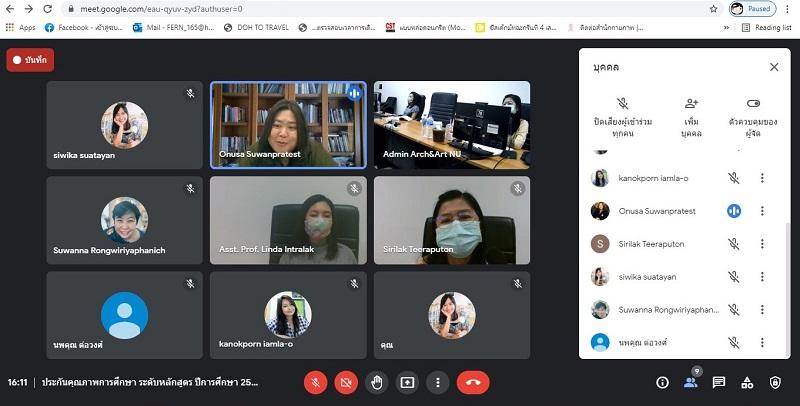Click muted mic icon on Linda Intralak tile
Viewport: 800px width, 406px height.
[x=354, y=189]
